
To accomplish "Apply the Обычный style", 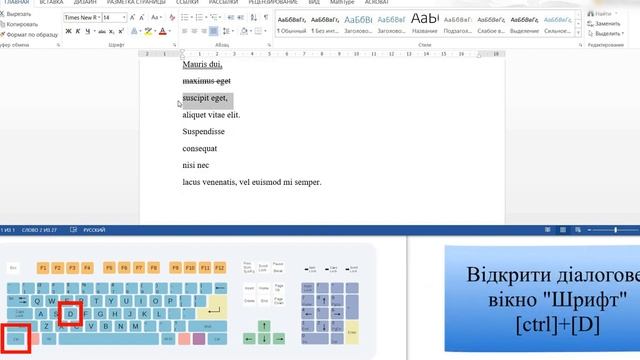I will click(x=292, y=24).
